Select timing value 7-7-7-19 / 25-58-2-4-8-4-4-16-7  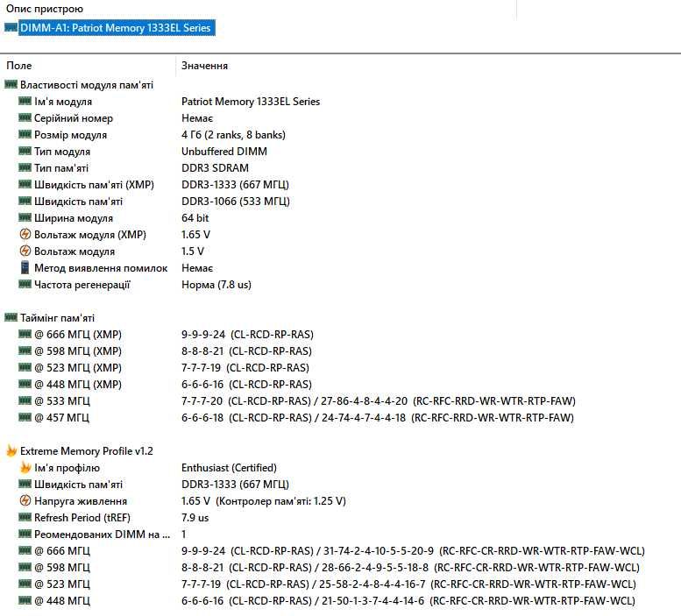[408, 584]
